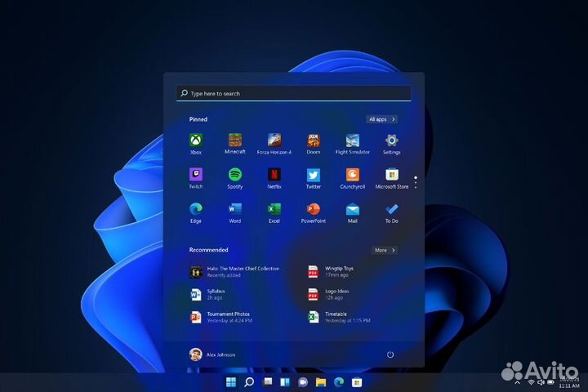
Task: Expand All apps list
Action: point(381,119)
